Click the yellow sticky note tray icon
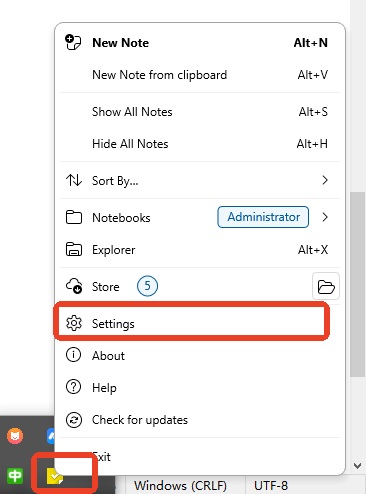This screenshot has height=494, width=366. 54,476
